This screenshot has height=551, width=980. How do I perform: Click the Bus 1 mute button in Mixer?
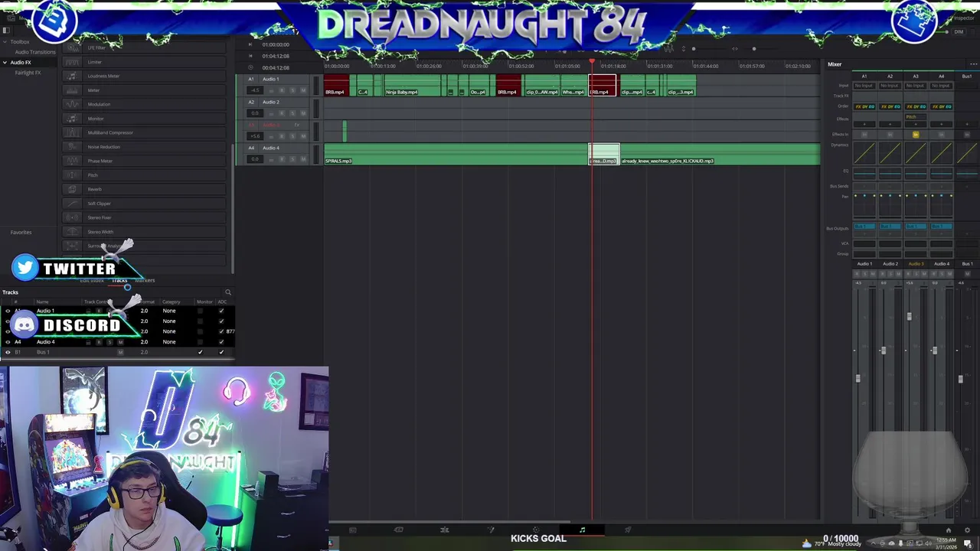pyautogui.click(x=967, y=274)
